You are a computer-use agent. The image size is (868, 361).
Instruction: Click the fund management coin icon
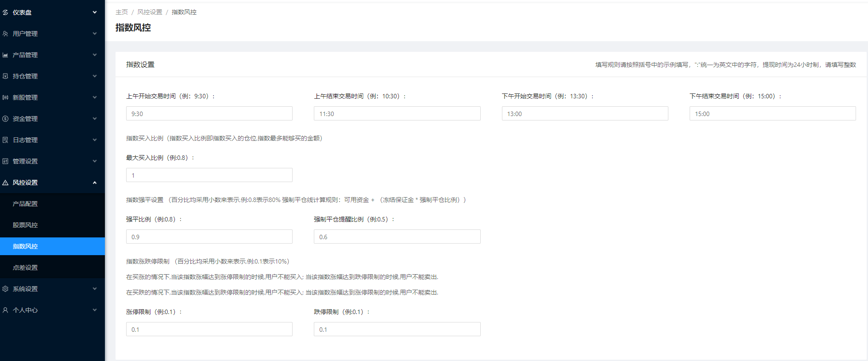5,119
